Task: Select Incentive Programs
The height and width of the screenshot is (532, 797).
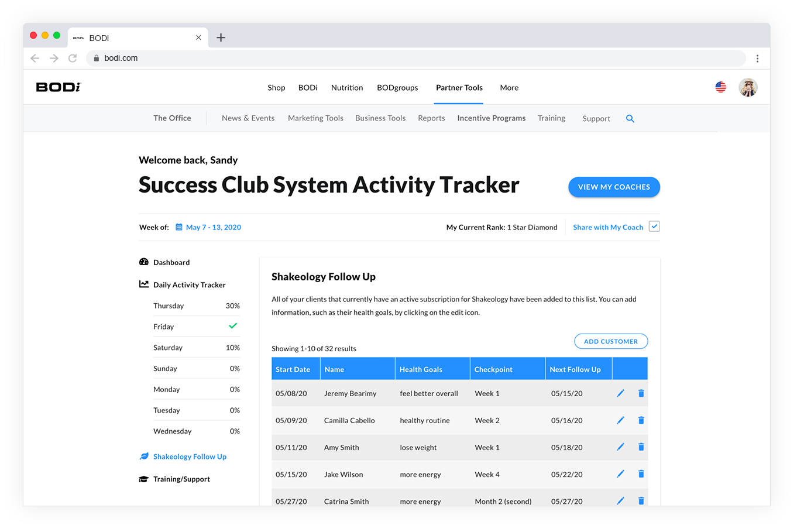Action: [x=492, y=118]
